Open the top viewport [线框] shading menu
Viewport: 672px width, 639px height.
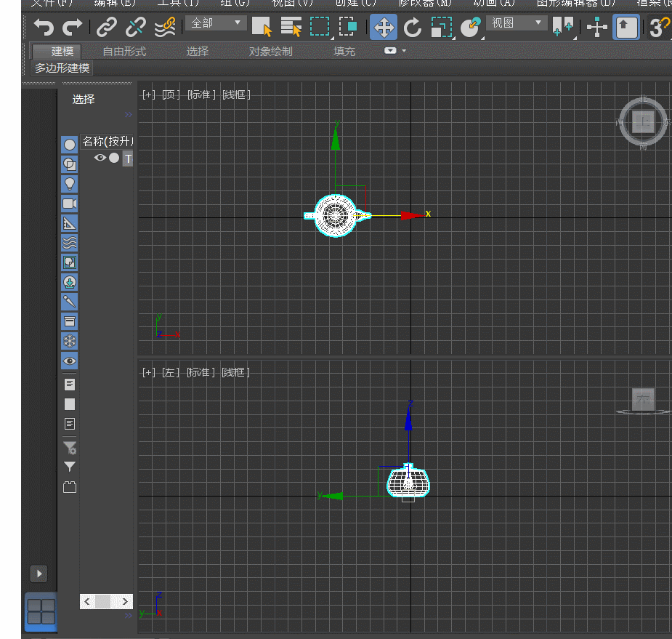tap(236, 95)
